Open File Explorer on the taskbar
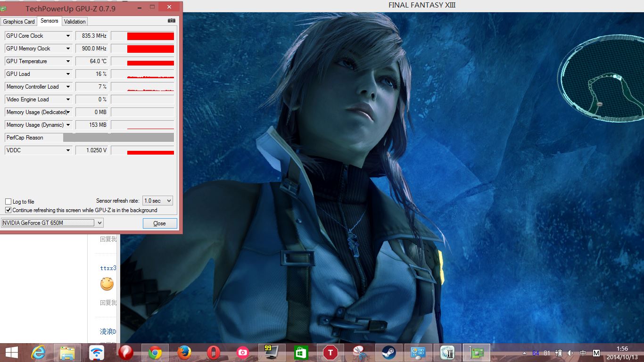 (67, 353)
